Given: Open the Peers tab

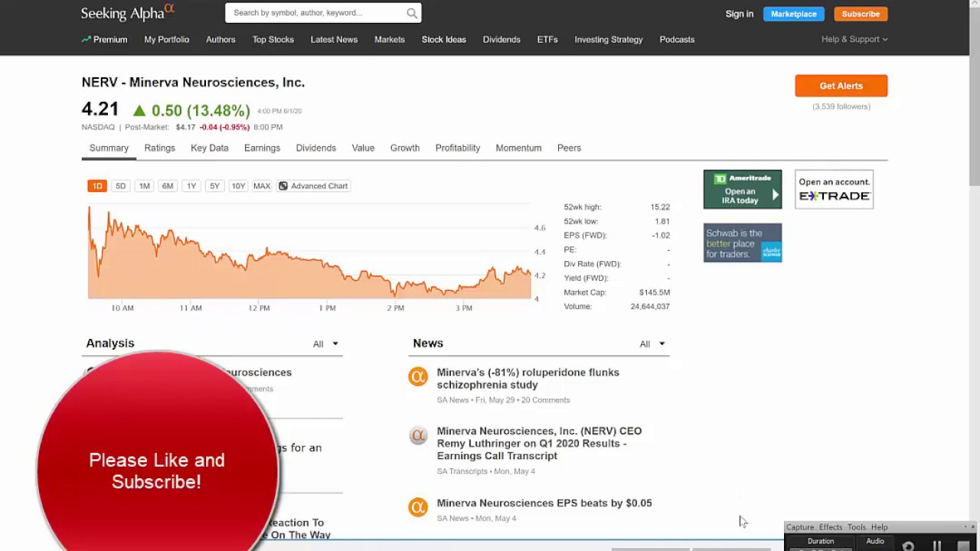Looking at the screenshot, I should pos(569,148).
